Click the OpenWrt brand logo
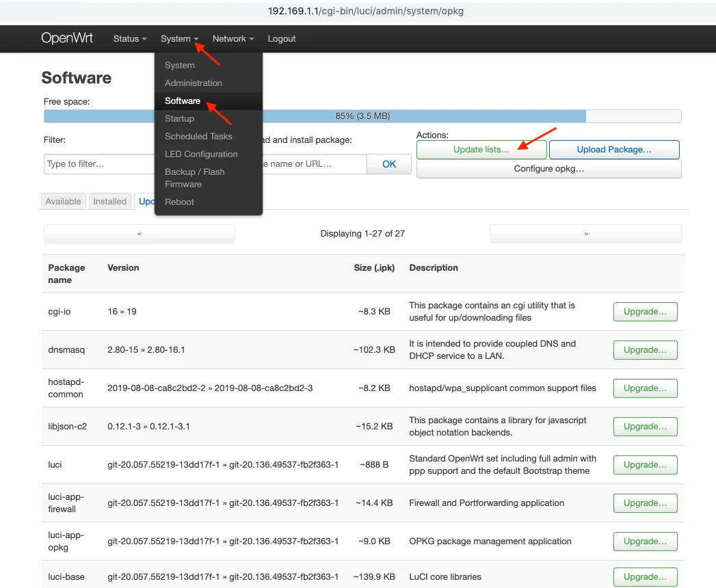This screenshot has width=716, height=588. point(67,38)
